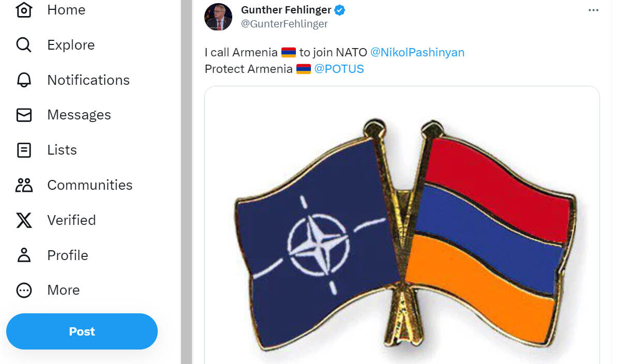Select the Explore magnifier icon
Image resolution: width=629 pixels, height=364 pixels.
coord(24,45)
